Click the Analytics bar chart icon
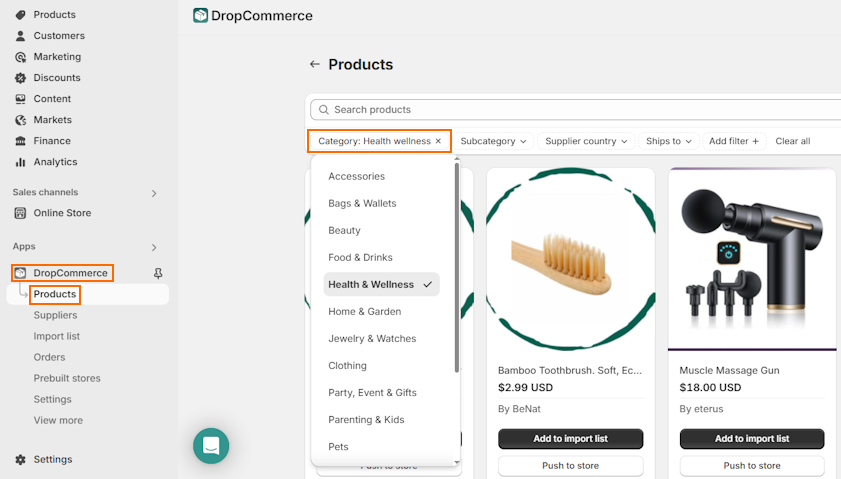This screenshot has height=479, width=841. point(20,162)
